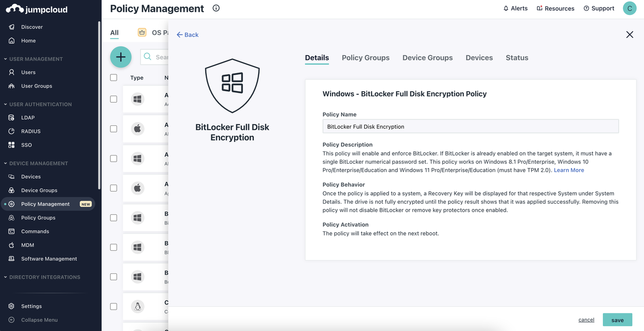Switch to the Devices tab

(x=479, y=58)
